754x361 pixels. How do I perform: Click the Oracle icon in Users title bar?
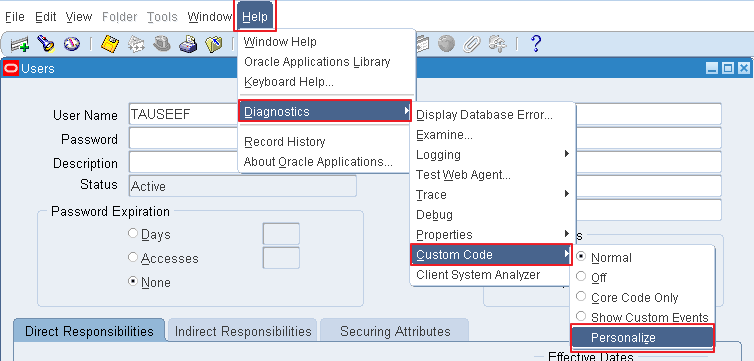point(11,68)
